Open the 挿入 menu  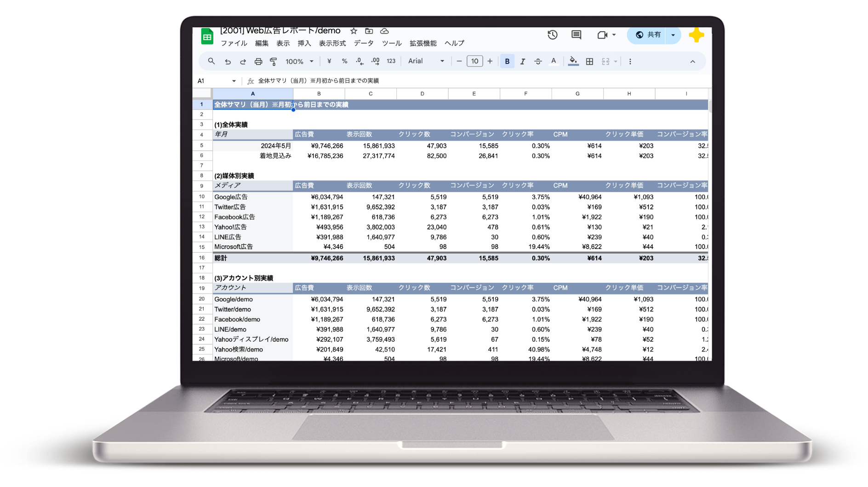point(304,43)
